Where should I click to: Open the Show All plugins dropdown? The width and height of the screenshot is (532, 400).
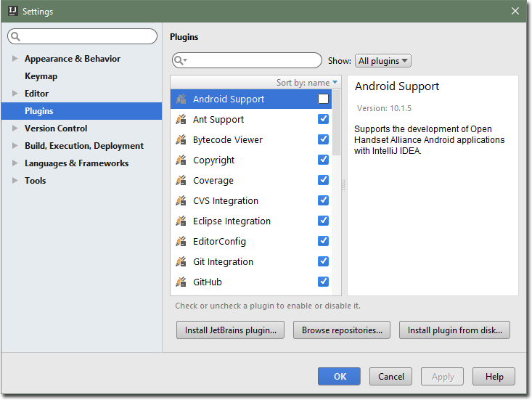click(383, 61)
